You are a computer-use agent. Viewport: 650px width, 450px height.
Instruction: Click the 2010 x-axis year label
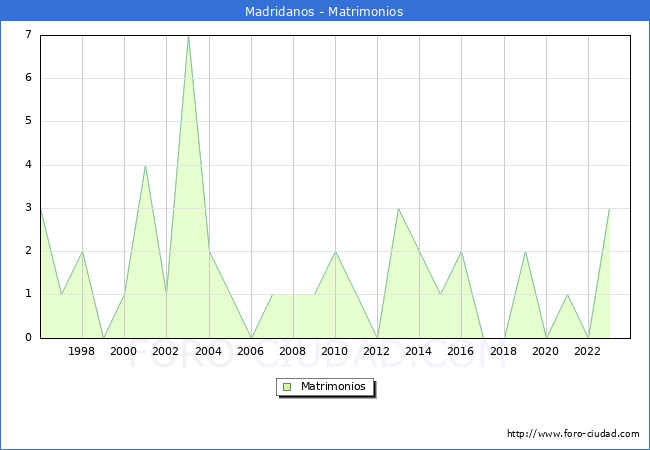coord(335,351)
